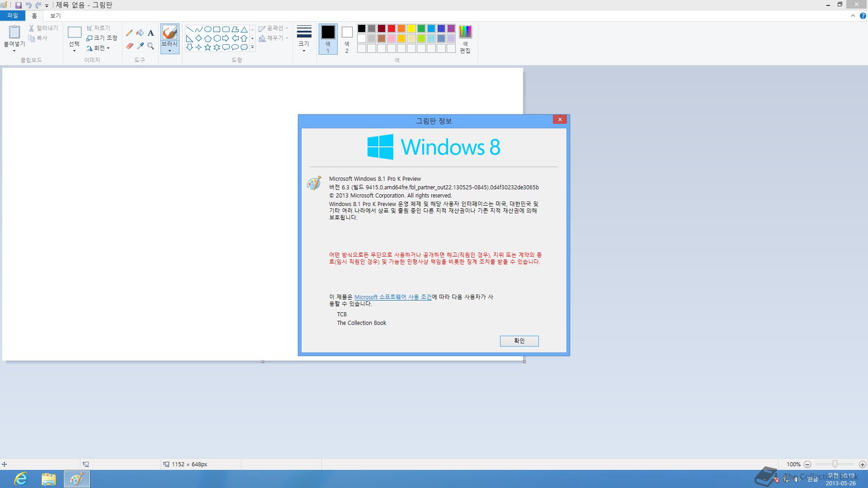Click OK (확인) in the About dialog
The image size is (868, 488).
[519, 341]
